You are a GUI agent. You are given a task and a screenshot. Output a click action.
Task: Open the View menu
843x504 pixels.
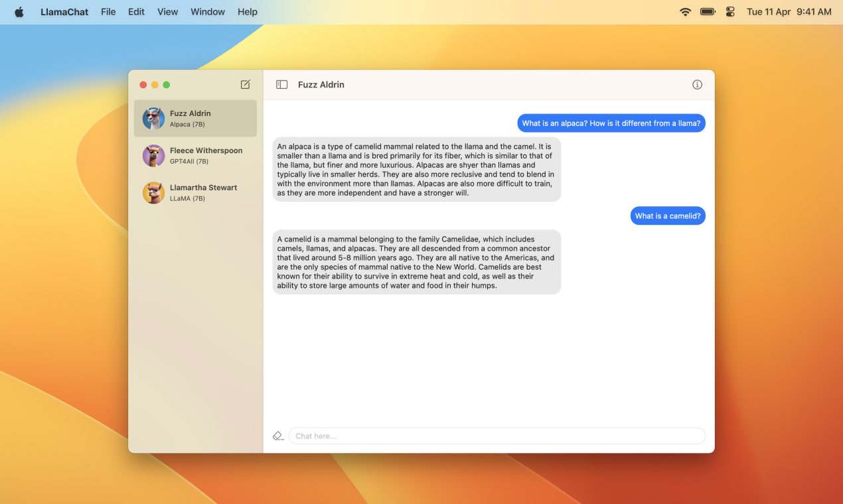click(x=167, y=12)
